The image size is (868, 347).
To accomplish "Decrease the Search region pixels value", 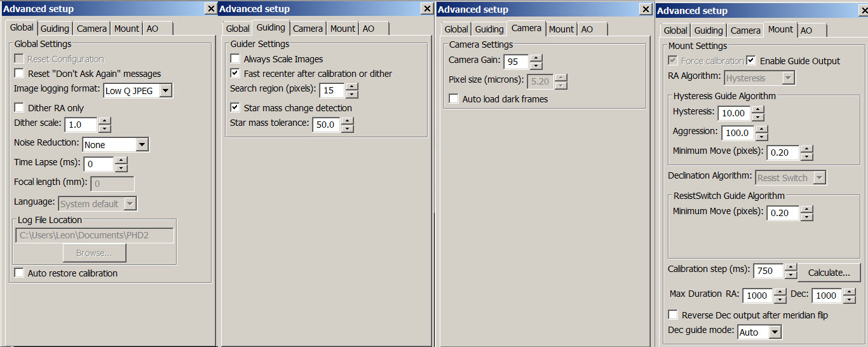I will 351,94.
